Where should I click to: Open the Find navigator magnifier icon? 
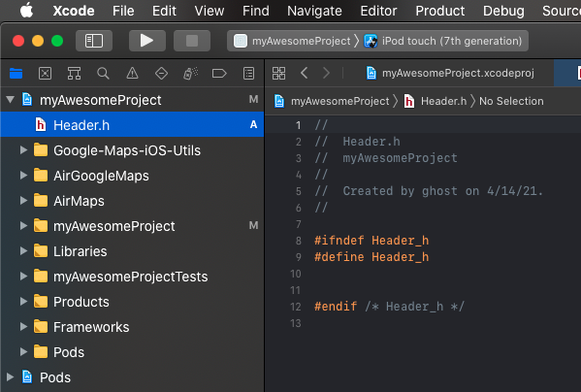click(x=103, y=74)
